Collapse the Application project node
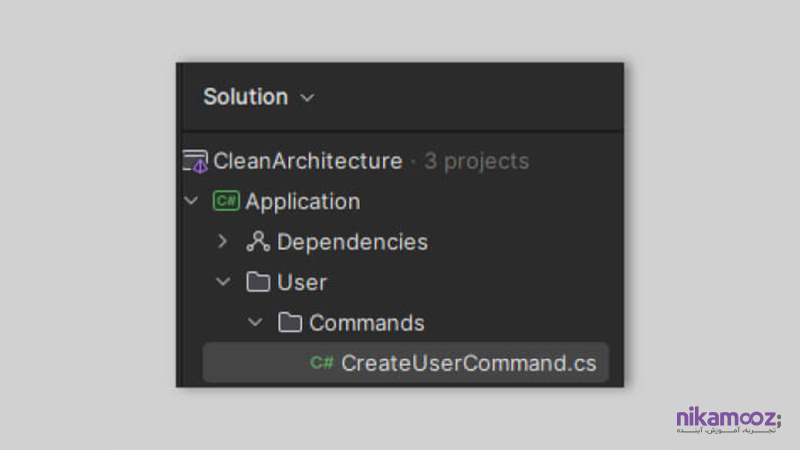800x450 pixels. point(191,201)
